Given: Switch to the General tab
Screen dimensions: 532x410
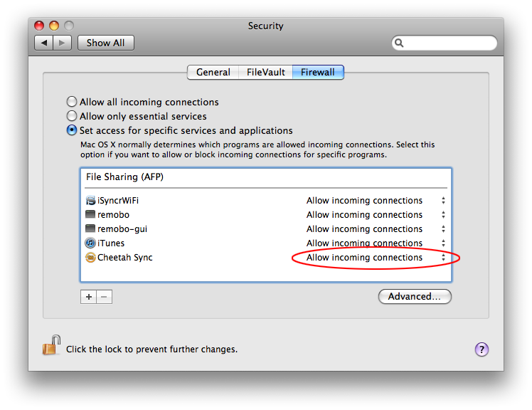Looking at the screenshot, I should pyautogui.click(x=213, y=73).
